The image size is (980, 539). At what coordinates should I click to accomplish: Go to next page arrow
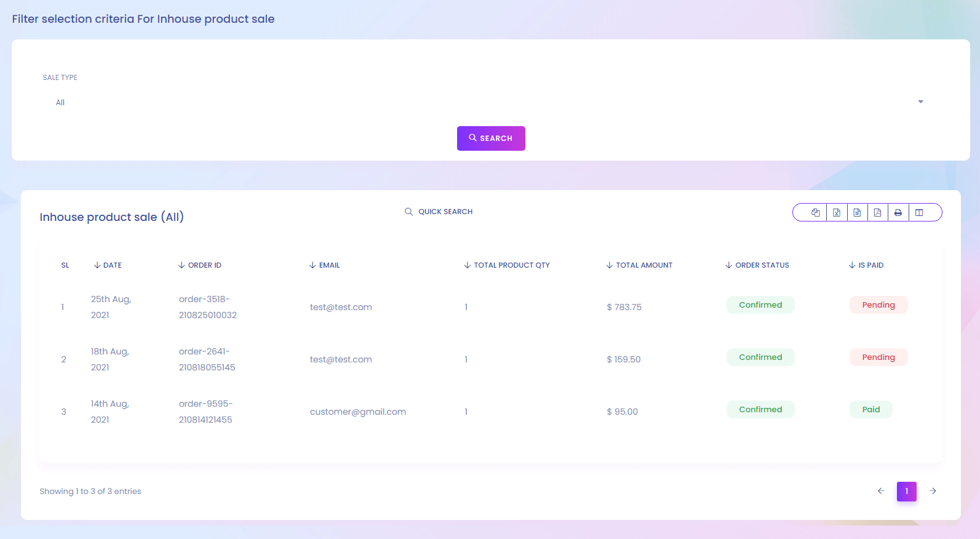(933, 491)
